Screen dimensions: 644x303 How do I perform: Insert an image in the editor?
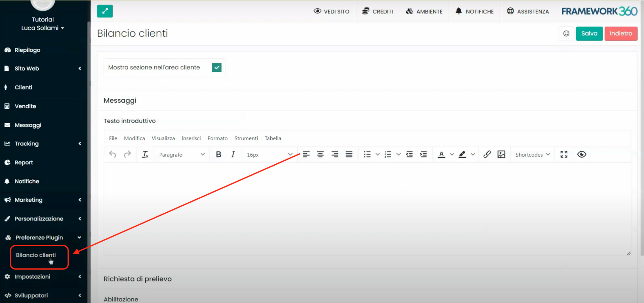(x=501, y=154)
